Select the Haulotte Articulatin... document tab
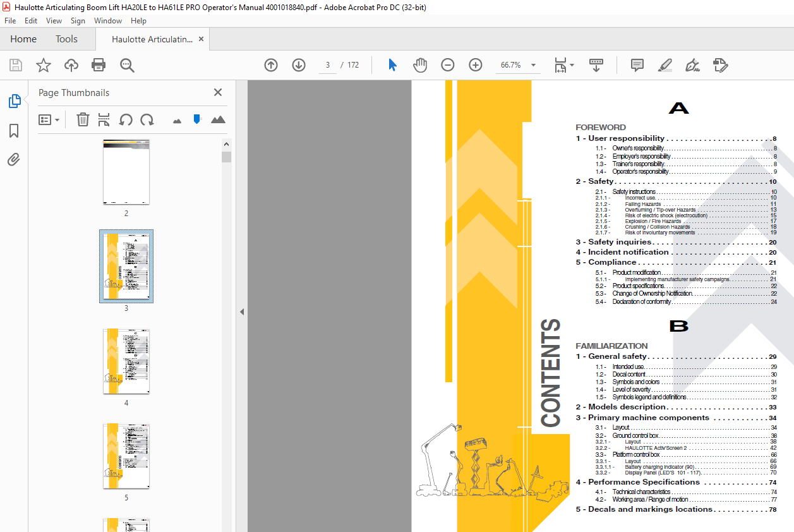The height and width of the screenshot is (532, 794). coord(152,39)
